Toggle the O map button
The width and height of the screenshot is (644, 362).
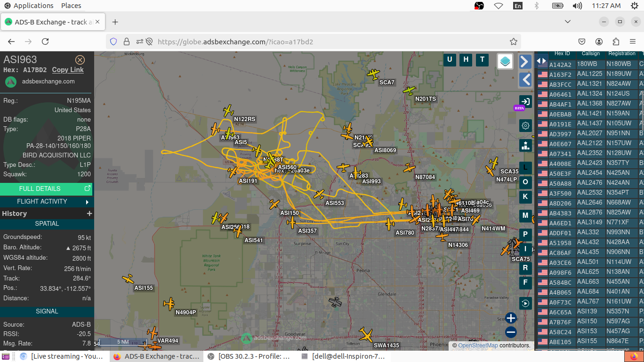pos(525,182)
